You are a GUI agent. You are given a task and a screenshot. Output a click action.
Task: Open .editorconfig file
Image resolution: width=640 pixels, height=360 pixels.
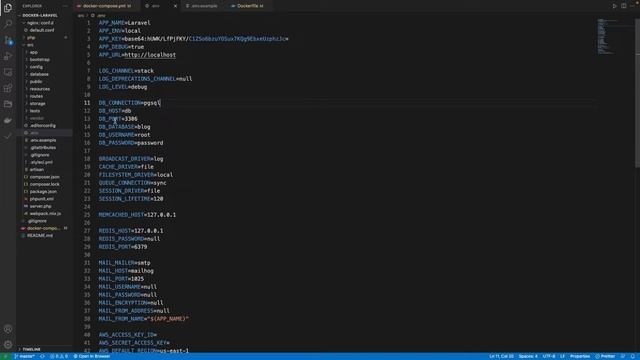click(42, 126)
